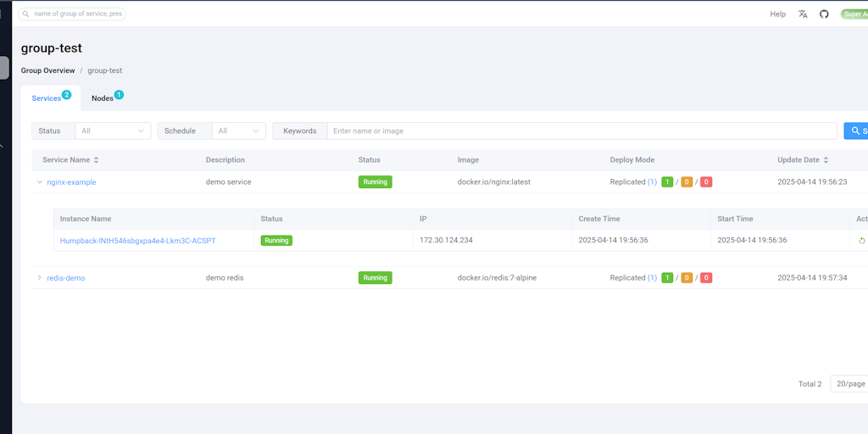Click update date 2025-04-14 19:56:23
Viewport: 868px width, 434px height.
click(812, 182)
